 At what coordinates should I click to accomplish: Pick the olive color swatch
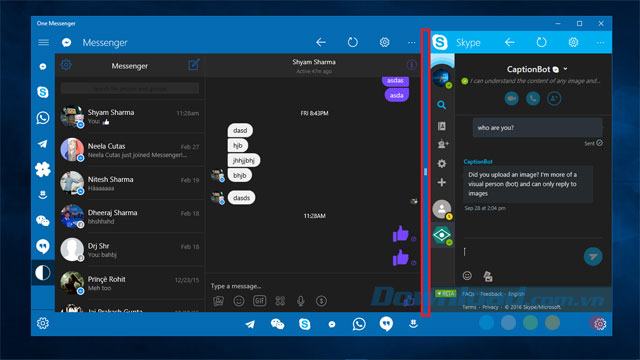click(x=552, y=322)
